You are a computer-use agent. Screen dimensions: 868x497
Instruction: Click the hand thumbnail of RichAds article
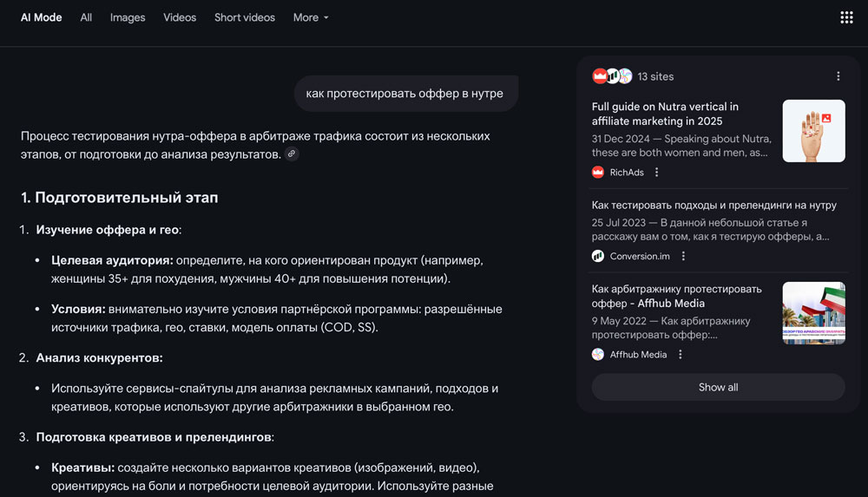pyautogui.click(x=813, y=131)
